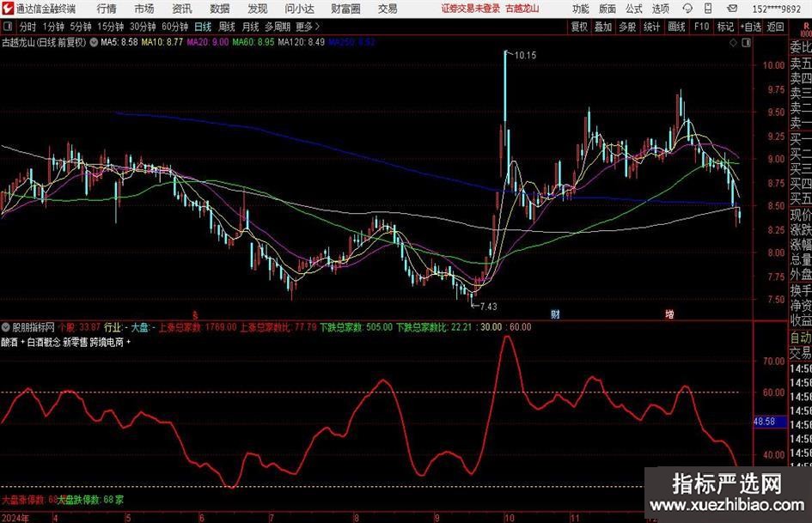Click the 财 marker on chart timeline
The height and width of the screenshot is (523, 812).
pos(555,314)
